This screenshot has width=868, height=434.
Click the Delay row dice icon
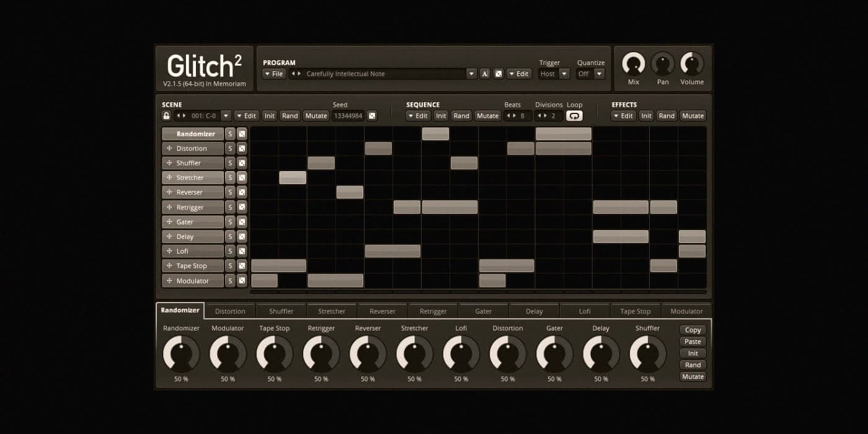pos(242,237)
